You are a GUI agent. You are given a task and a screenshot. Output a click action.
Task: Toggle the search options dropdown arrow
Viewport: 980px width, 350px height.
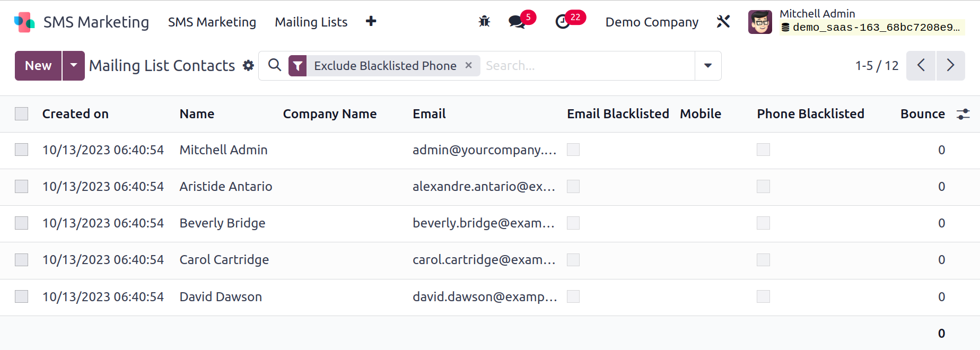[708, 66]
